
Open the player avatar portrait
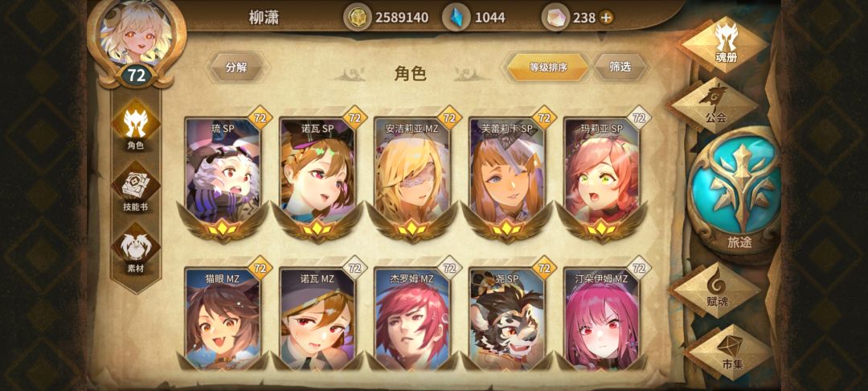pyautogui.click(x=136, y=38)
